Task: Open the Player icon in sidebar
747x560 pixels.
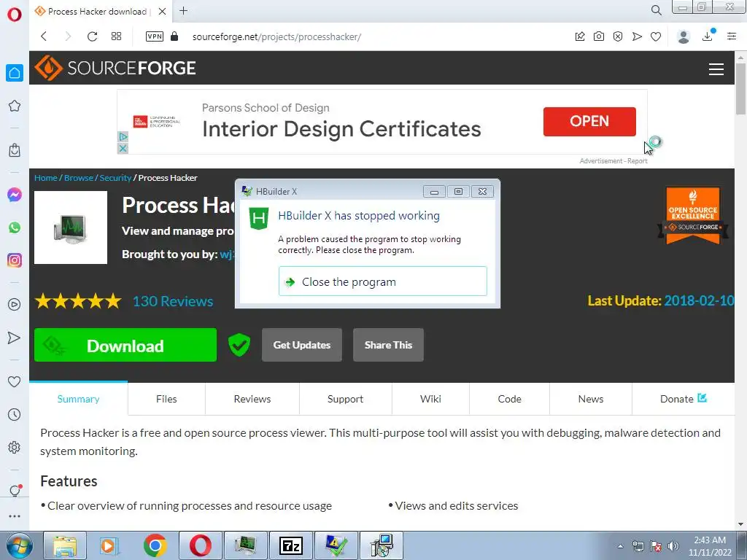Action: [x=15, y=304]
